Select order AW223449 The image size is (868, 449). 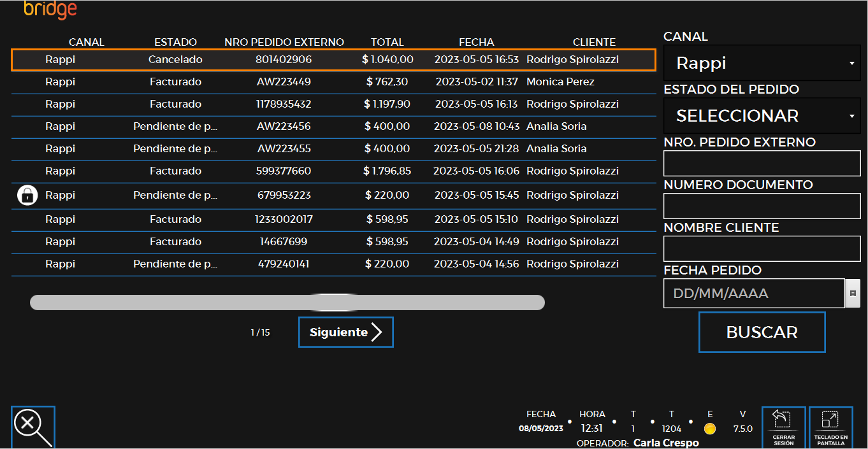284,82
